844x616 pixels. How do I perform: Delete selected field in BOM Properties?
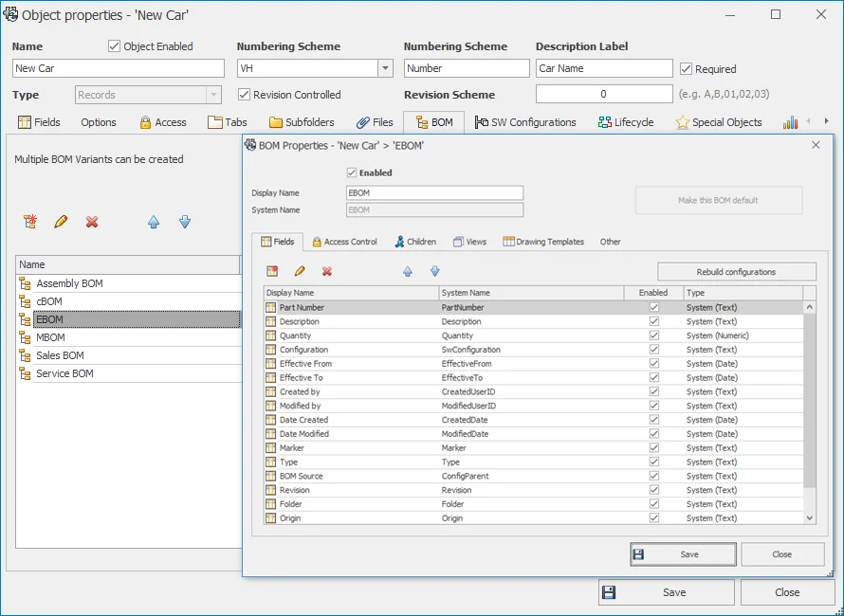pyautogui.click(x=327, y=271)
